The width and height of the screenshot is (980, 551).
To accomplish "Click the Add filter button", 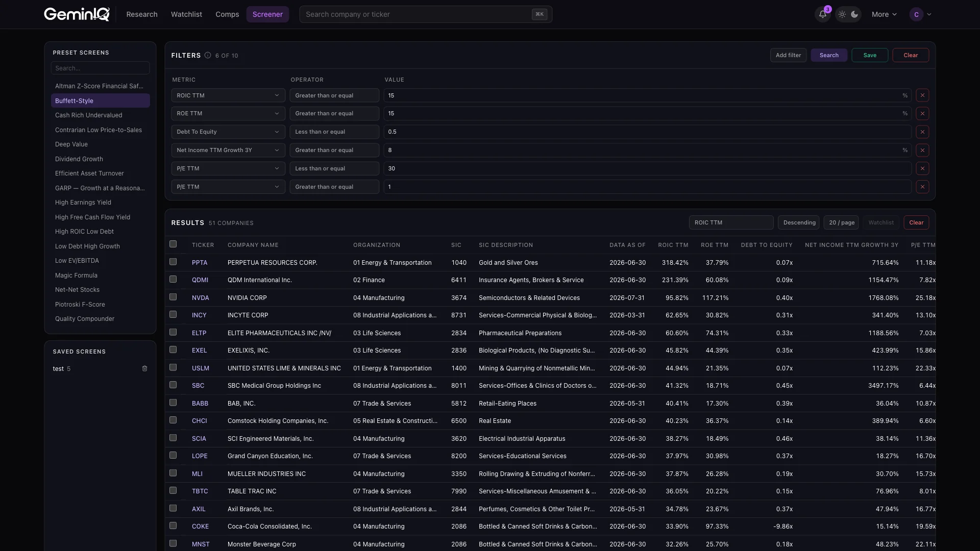I will pyautogui.click(x=788, y=55).
